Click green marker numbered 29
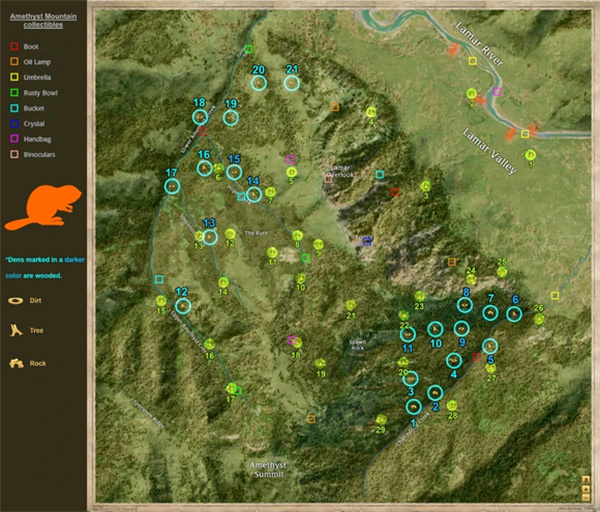This screenshot has width=600, height=512. coord(381,420)
